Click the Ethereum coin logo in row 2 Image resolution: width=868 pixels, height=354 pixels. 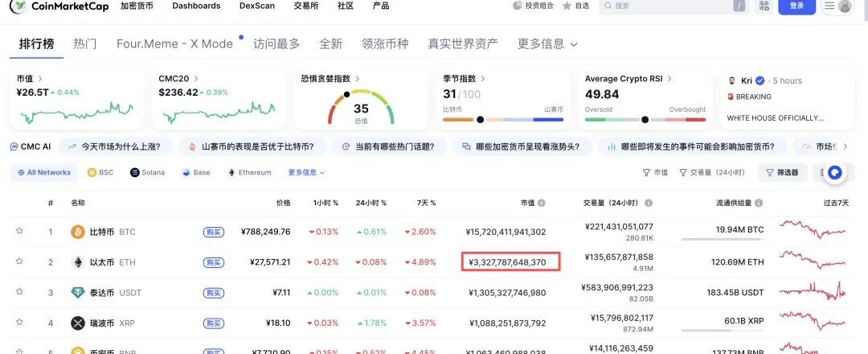[x=78, y=262]
